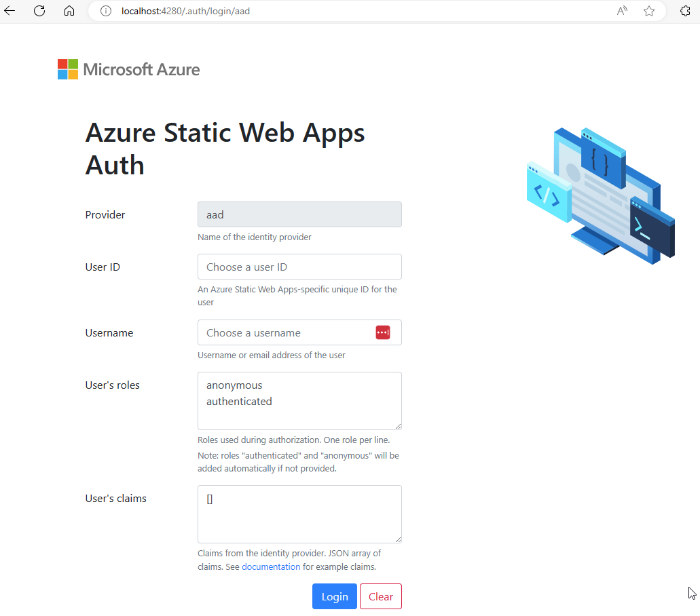Reset the form with the Clear button
700x616 pixels.
381,596
